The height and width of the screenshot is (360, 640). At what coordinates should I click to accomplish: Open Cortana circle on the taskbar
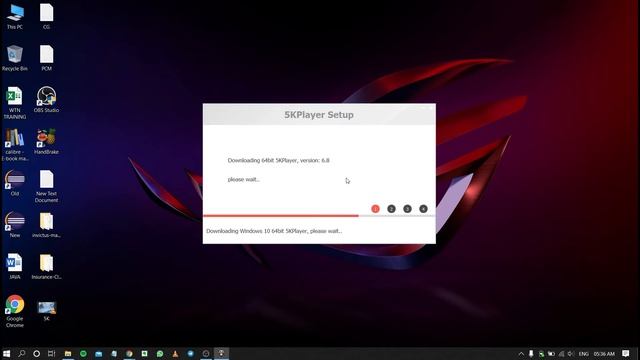(x=36, y=353)
